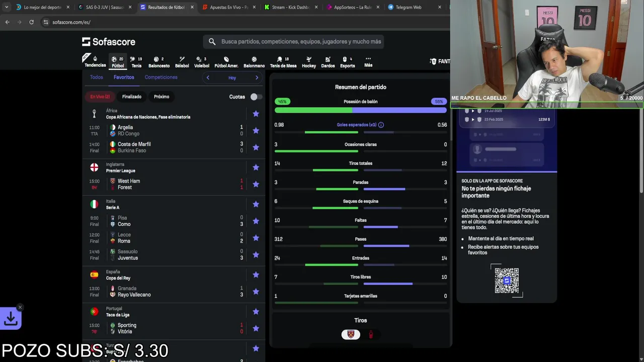This screenshot has height=362, width=644.
Task: Switch to the Apuestas En Vivo browser tab
Action: 229,7
